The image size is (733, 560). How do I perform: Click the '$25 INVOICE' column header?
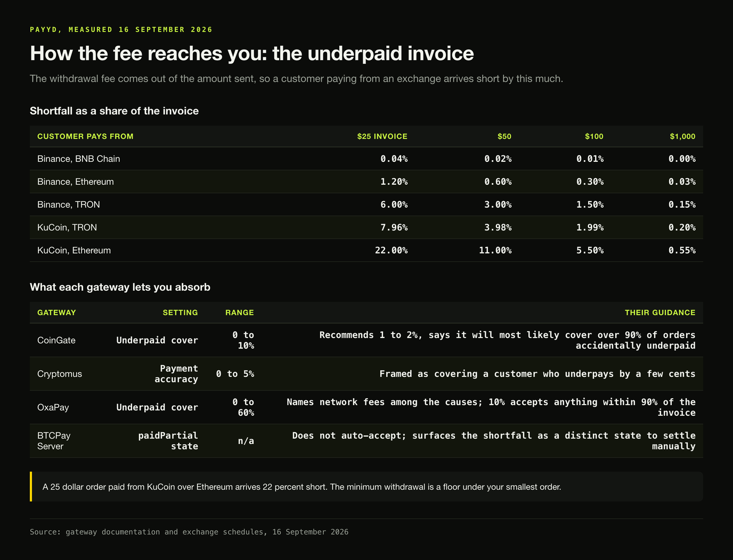(x=382, y=136)
